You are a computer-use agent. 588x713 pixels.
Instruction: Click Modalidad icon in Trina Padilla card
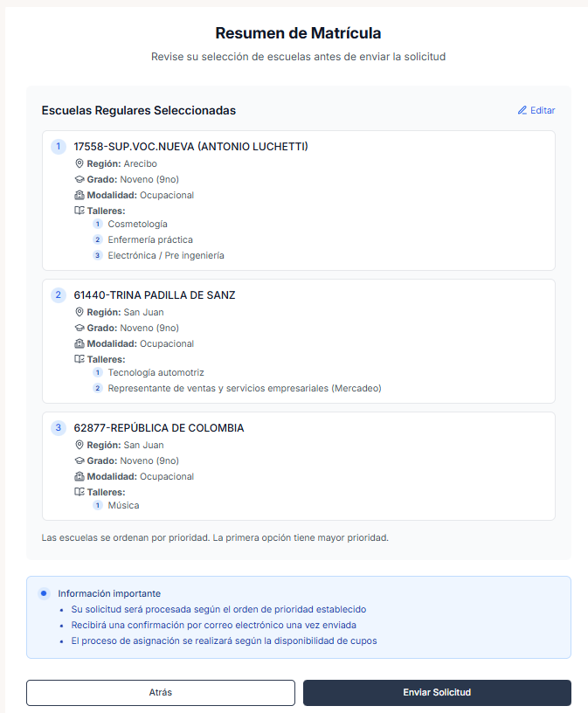click(80, 343)
